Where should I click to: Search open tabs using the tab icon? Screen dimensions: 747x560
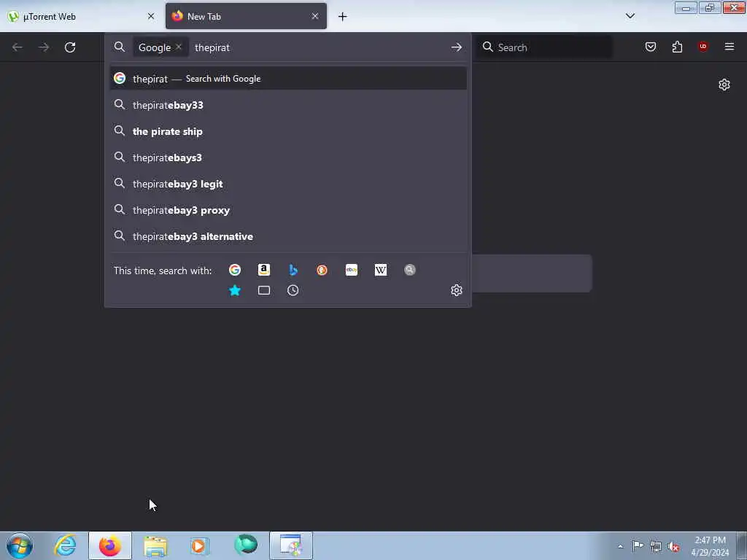point(264,290)
